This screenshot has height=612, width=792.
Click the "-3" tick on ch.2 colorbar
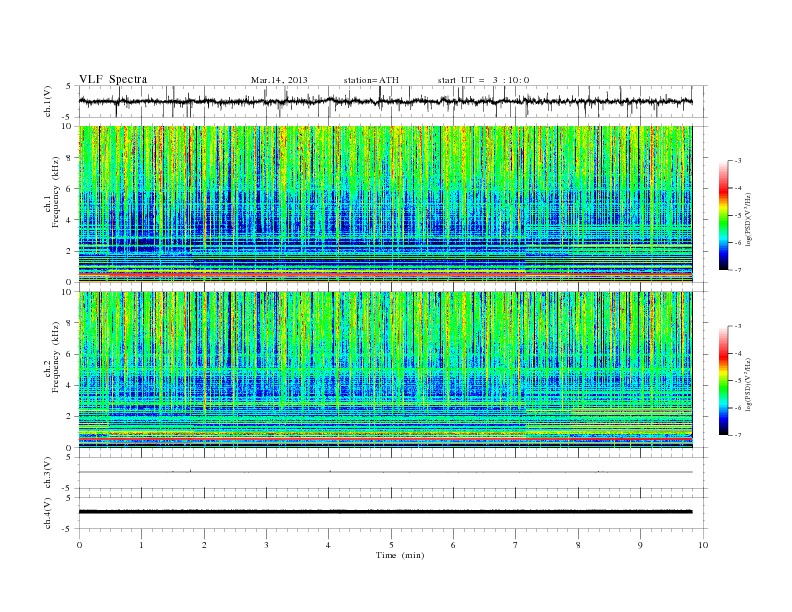[738, 326]
